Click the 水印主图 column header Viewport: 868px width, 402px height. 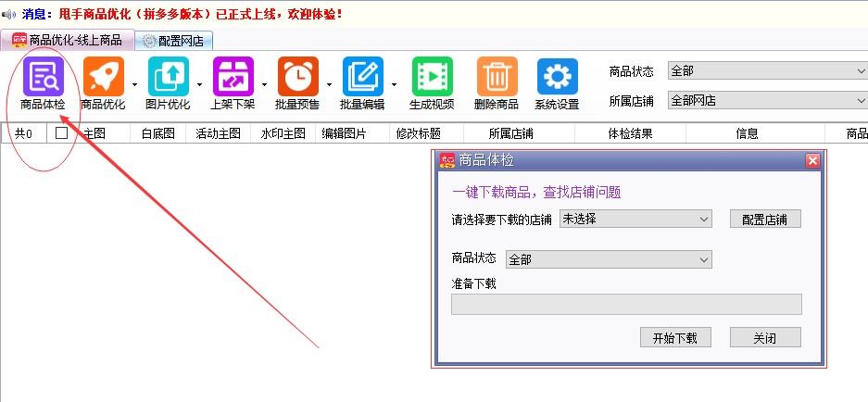coord(283,133)
